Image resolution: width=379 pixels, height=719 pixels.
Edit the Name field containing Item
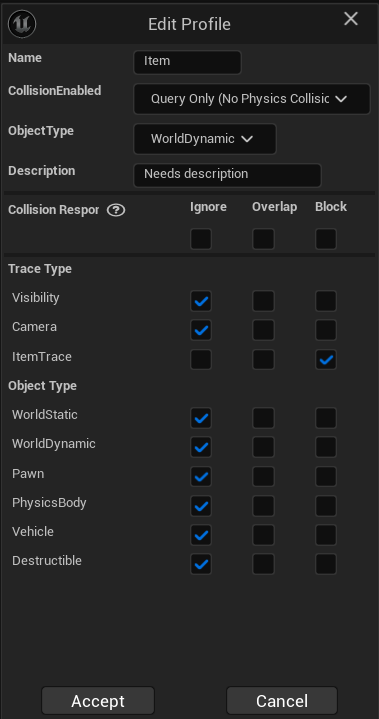(x=187, y=62)
